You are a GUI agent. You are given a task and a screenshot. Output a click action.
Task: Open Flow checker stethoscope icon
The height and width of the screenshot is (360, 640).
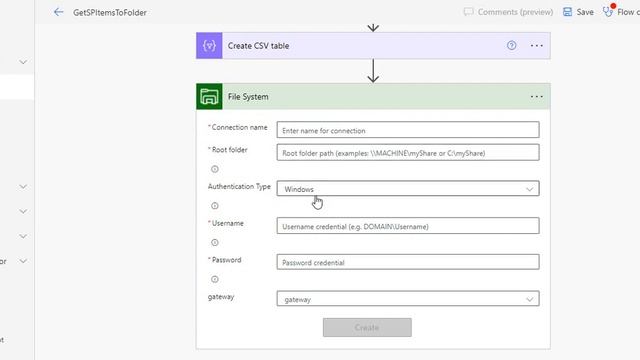click(608, 11)
